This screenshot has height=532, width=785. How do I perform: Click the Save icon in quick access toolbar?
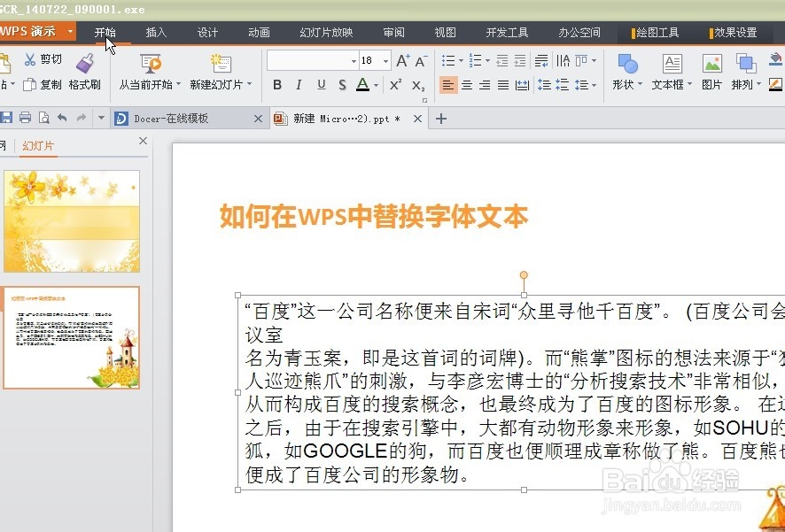7,116
